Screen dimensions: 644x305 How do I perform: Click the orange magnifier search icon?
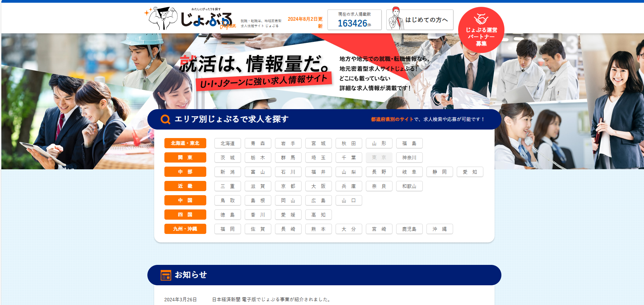[x=165, y=119]
